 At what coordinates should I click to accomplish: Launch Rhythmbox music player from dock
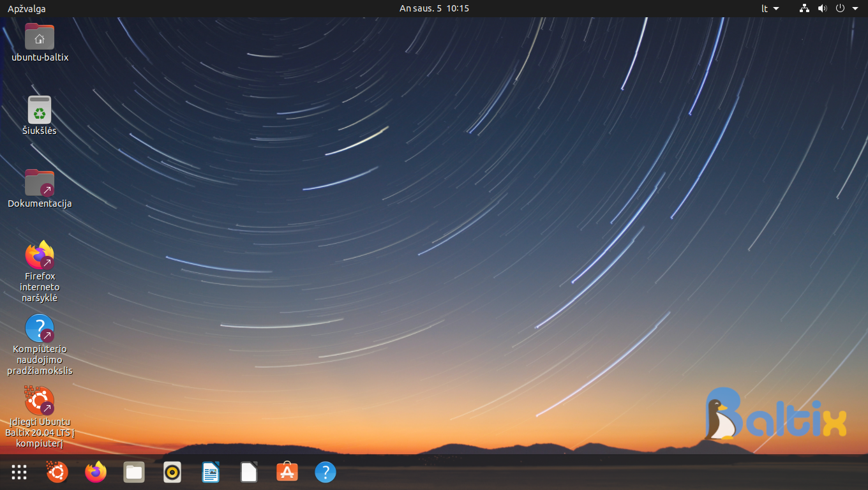click(172, 472)
